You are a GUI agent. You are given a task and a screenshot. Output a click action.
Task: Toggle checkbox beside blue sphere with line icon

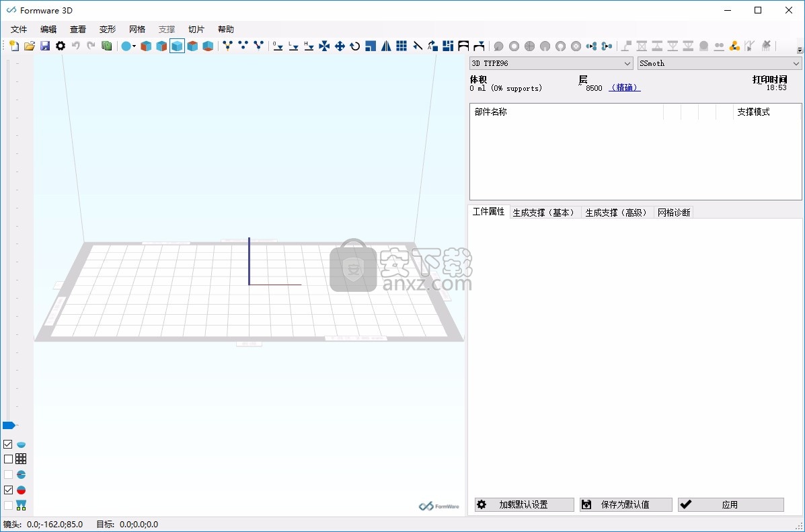(x=8, y=474)
